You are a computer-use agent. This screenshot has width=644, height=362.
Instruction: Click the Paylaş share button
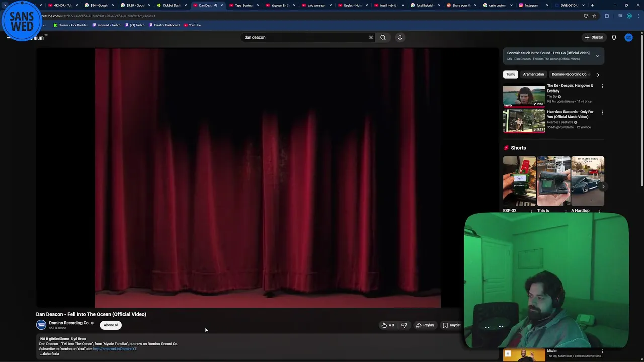(425, 325)
